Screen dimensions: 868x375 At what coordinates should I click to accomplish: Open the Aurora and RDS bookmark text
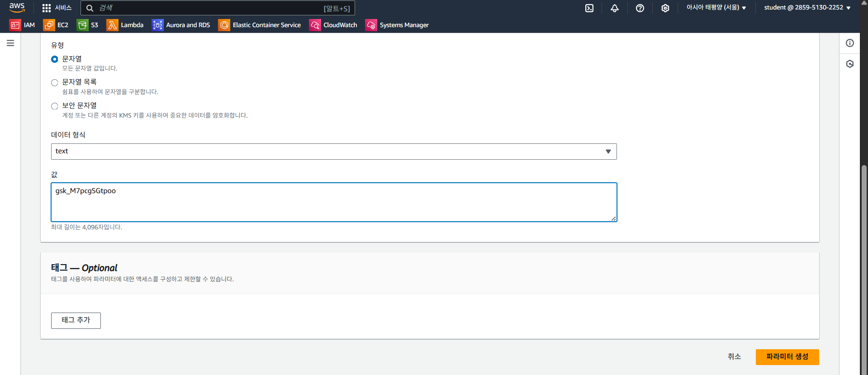(x=188, y=25)
